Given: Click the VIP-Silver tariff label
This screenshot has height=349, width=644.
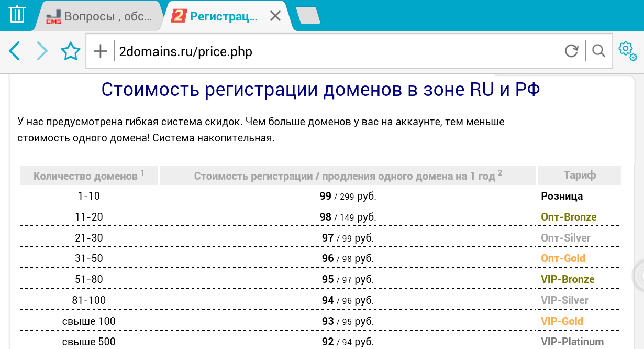Looking at the screenshot, I should click(564, 300).
